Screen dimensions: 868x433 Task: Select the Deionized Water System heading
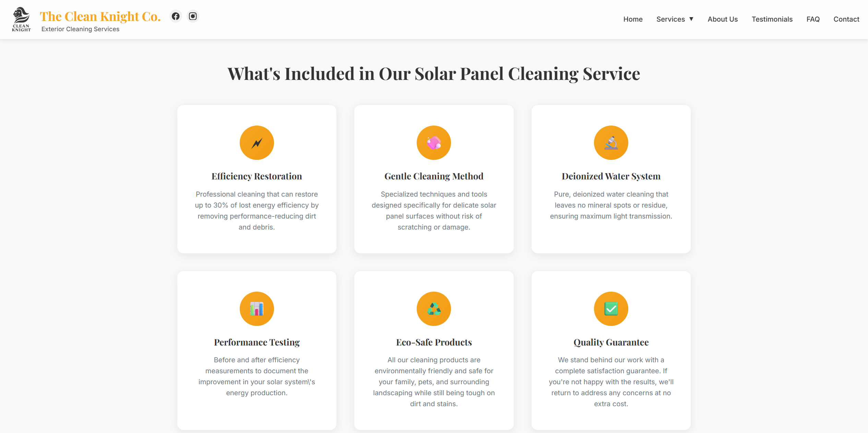click(611, 176)
